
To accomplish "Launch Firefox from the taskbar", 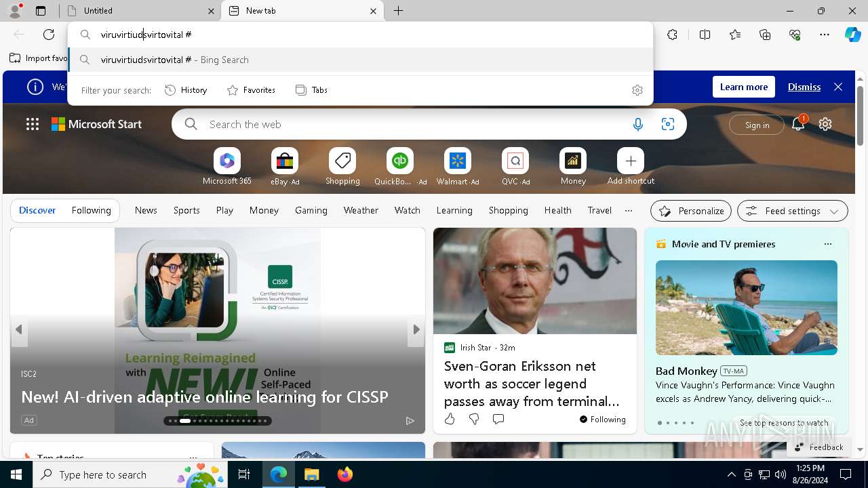I will [x=345, y=474].
